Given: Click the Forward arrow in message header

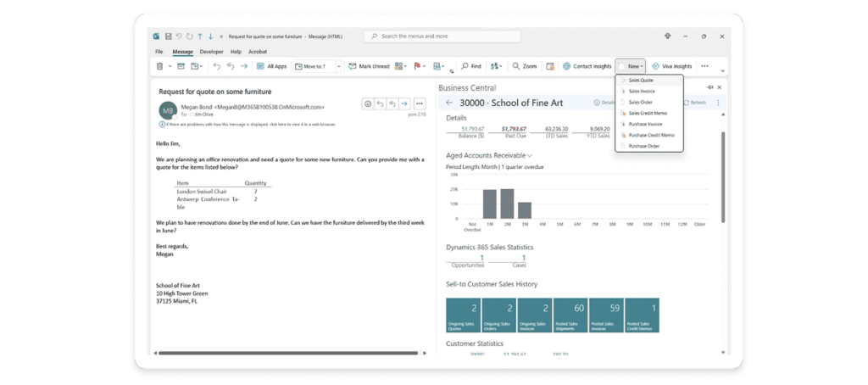Looking at the screenshot, I should pos(403,103).
